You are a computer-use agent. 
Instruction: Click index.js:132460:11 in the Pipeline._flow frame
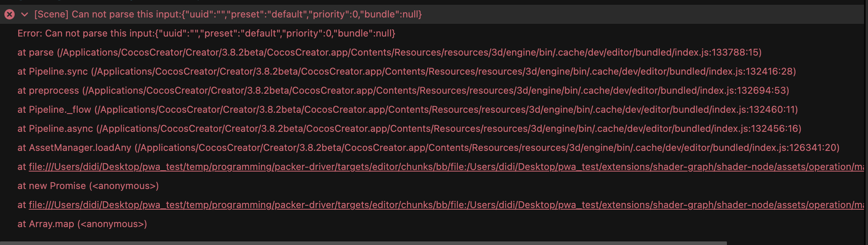click(766, 110)
